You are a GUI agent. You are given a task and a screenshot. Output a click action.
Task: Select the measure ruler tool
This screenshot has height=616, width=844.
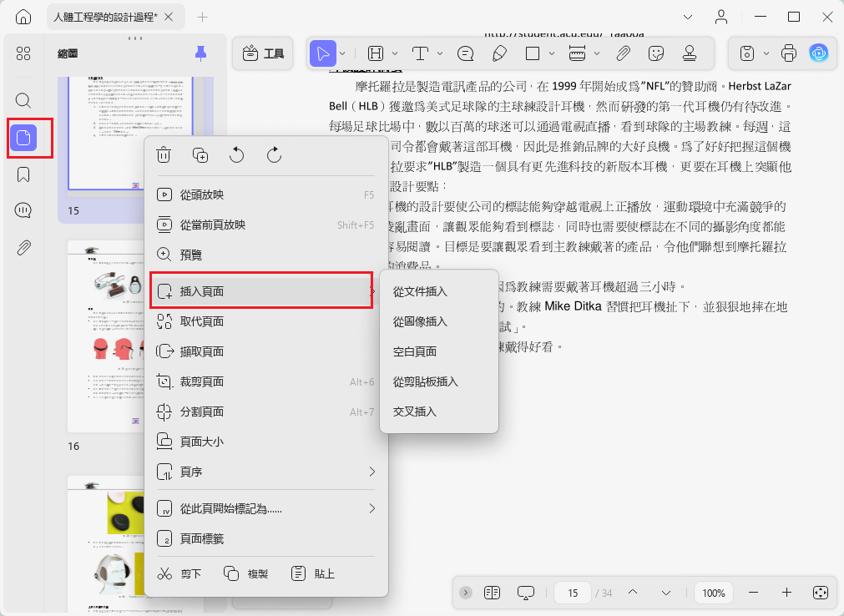click(577, 53)
